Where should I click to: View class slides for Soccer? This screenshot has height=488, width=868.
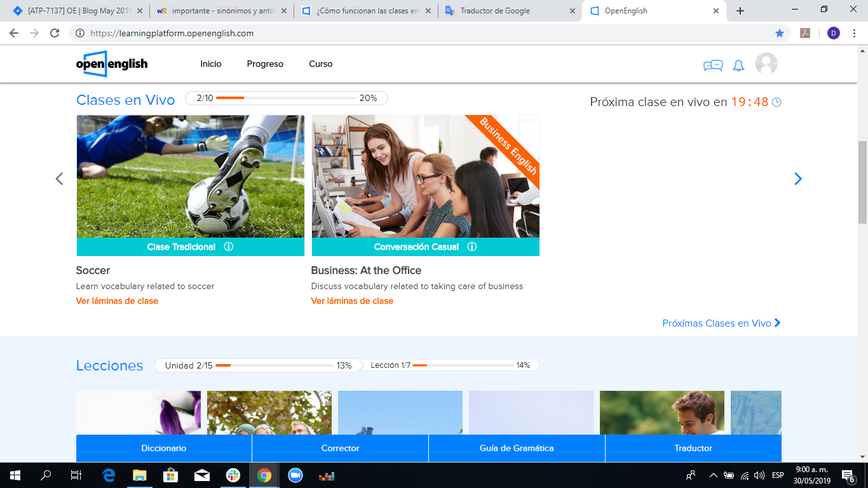(117, 301)
